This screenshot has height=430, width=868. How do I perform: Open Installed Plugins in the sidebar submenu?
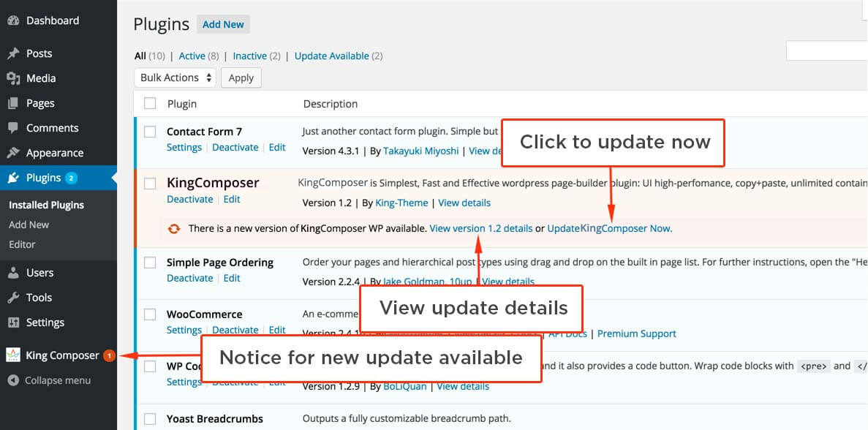[x=47, y=205]
